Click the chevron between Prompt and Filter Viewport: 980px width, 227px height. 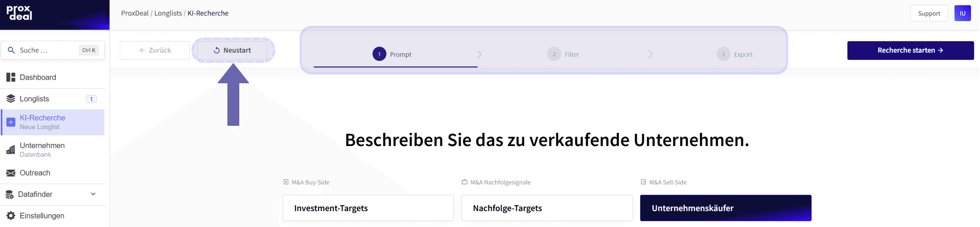pos(479,55)
